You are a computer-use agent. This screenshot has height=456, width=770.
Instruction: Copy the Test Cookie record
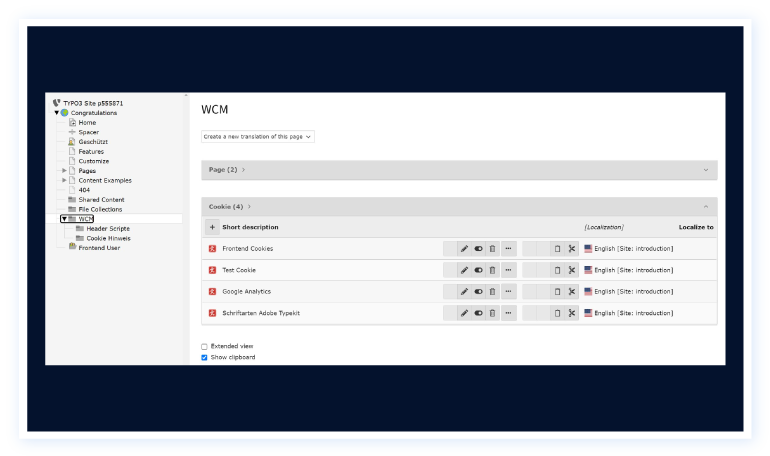pyautogui.click(x=557, y=270)
